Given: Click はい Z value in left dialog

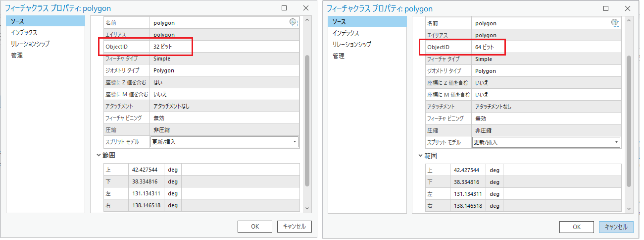Looking at the screenshot, I should click(x=158, y=82).
